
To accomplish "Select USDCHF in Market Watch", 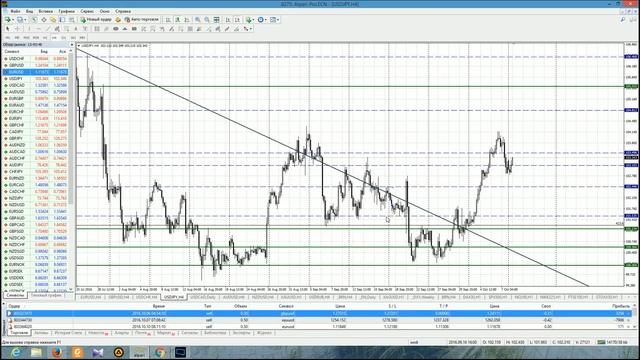I will [35, 58].
